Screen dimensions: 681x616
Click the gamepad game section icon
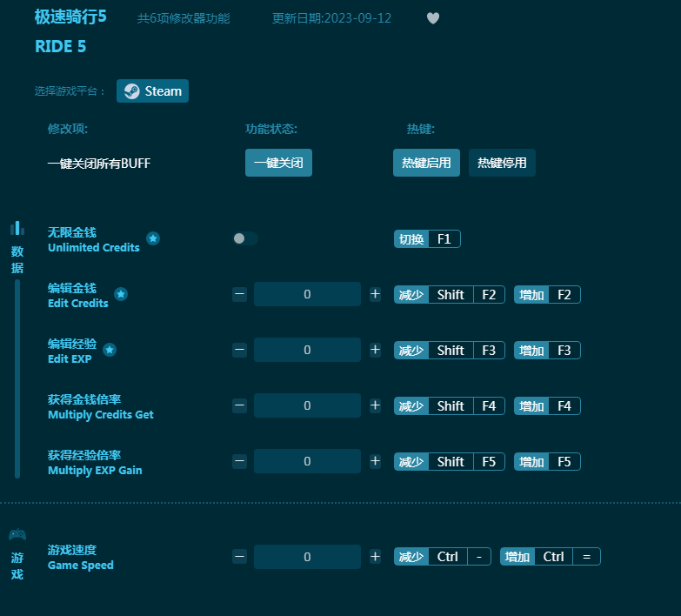(x=17, y=535)
